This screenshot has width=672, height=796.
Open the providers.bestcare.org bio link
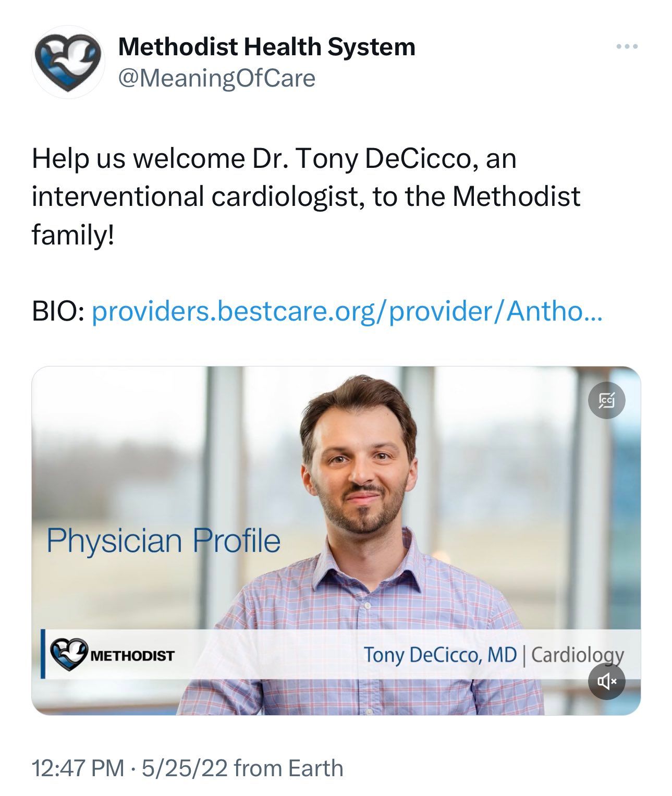[x=347, y=312]
